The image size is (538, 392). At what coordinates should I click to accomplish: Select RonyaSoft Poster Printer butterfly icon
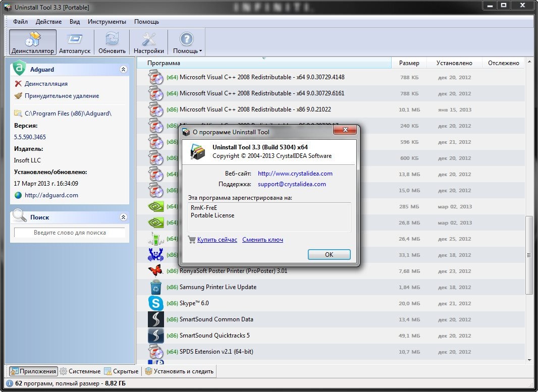(x=155, y=271)
